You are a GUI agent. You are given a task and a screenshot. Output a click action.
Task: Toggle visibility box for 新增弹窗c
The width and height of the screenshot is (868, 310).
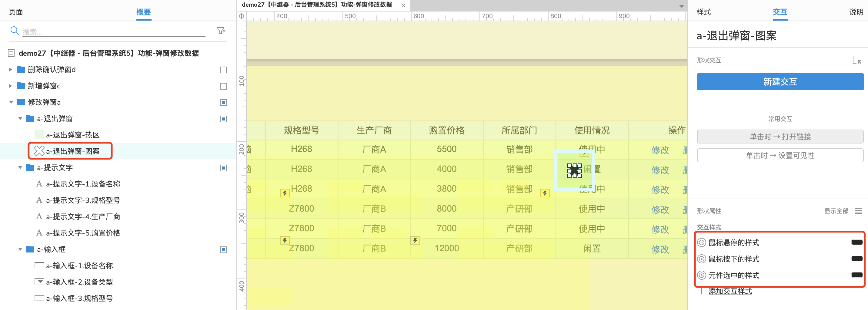223,86
